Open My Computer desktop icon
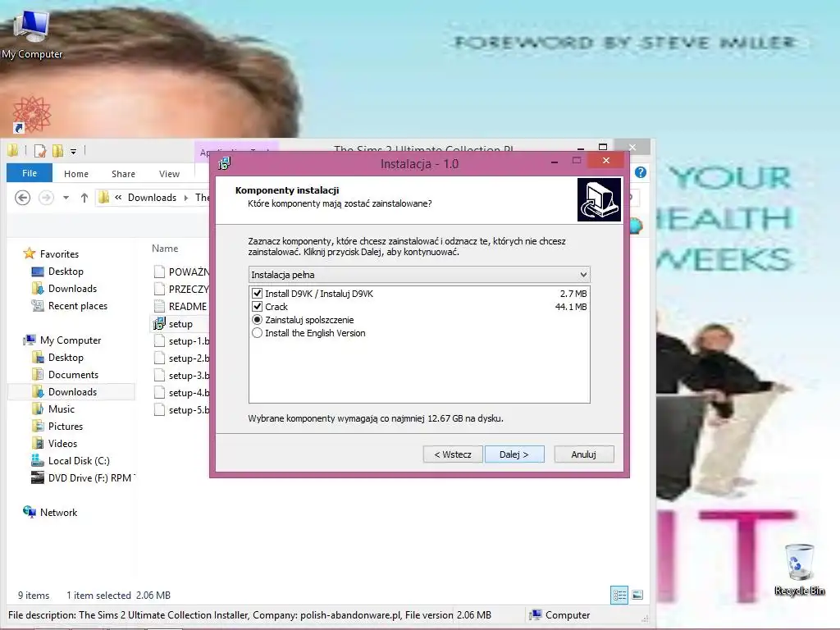Screen dimensions: 840x630 point(32,34)
